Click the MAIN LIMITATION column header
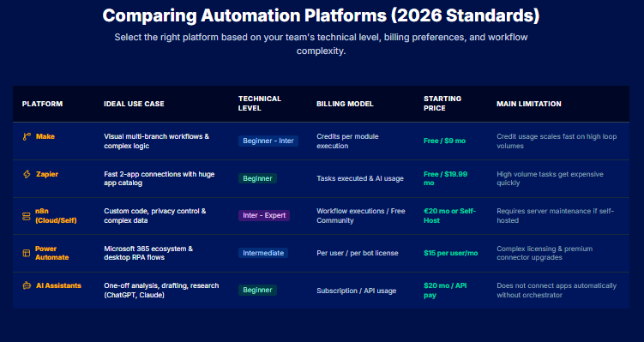644x342 pixels. pos(529,104)
